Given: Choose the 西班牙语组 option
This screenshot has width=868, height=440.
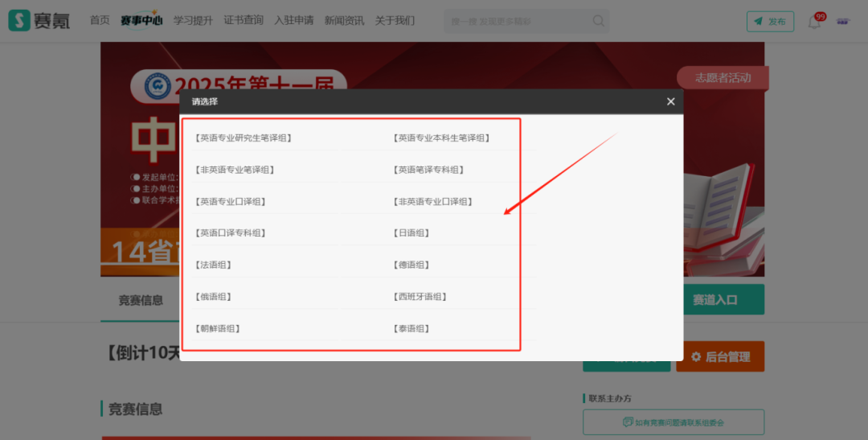Looking at the screenshot, I should coord(420,297).
